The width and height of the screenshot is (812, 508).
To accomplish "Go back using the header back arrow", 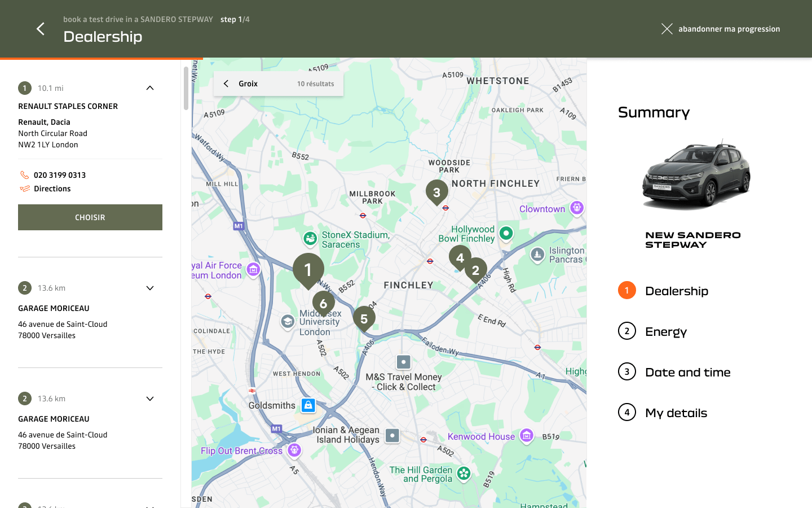I will [40, 29].
